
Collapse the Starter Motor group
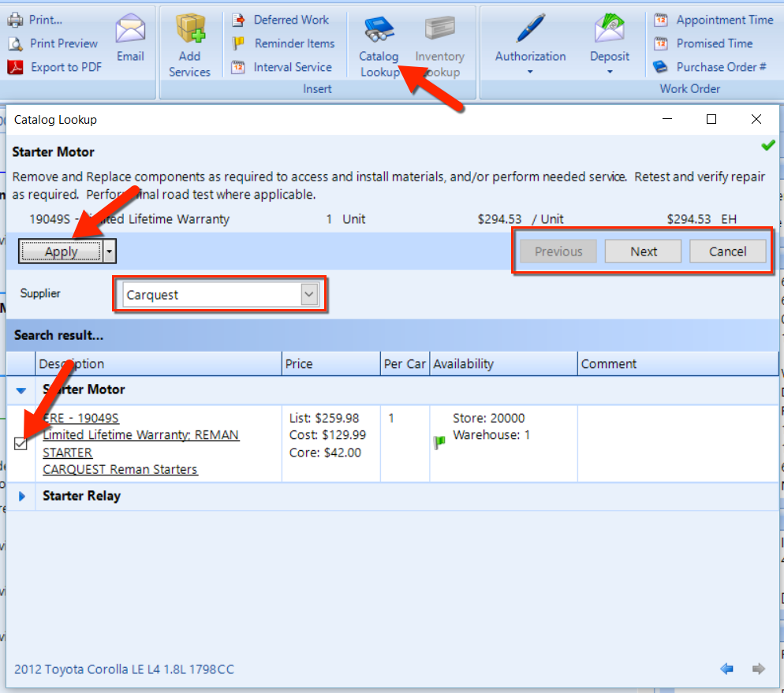(22, 389)
